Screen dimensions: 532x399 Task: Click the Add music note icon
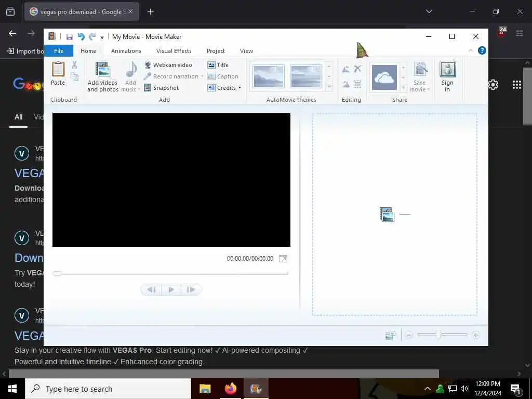pos(131,69)
